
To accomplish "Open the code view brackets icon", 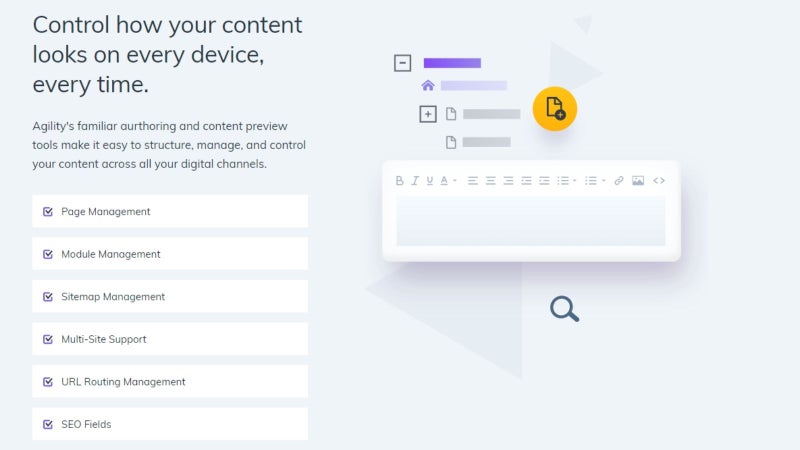I will pos(659,181).
